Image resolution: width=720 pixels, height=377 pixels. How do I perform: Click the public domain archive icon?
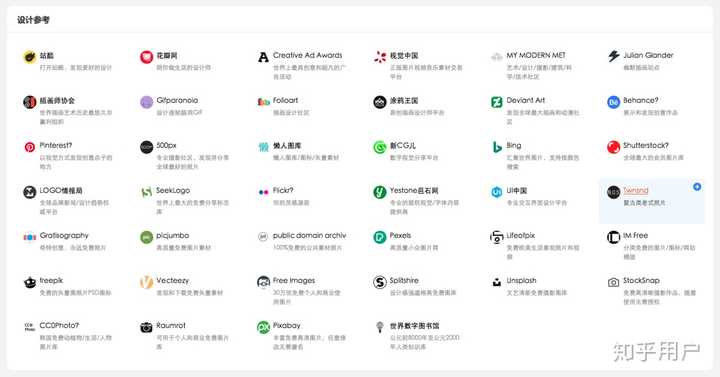coord(263,237)
